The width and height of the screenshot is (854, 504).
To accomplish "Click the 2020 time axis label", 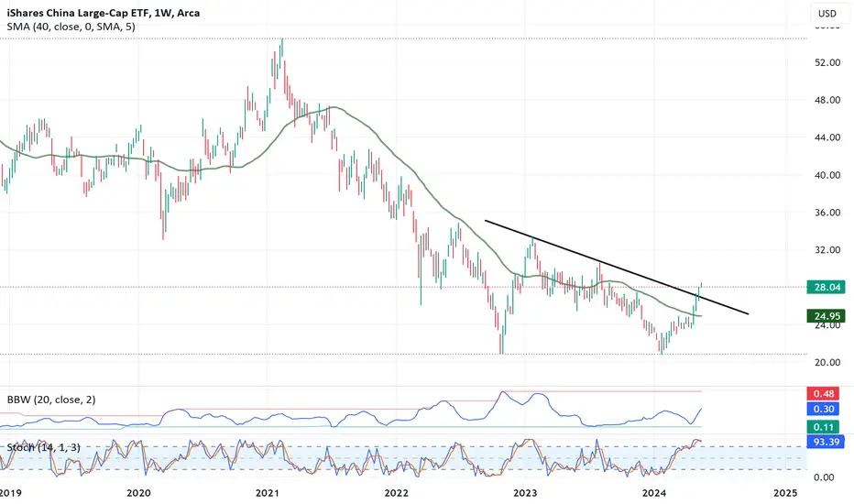I will pyautogui.click(x=138, y=493).
